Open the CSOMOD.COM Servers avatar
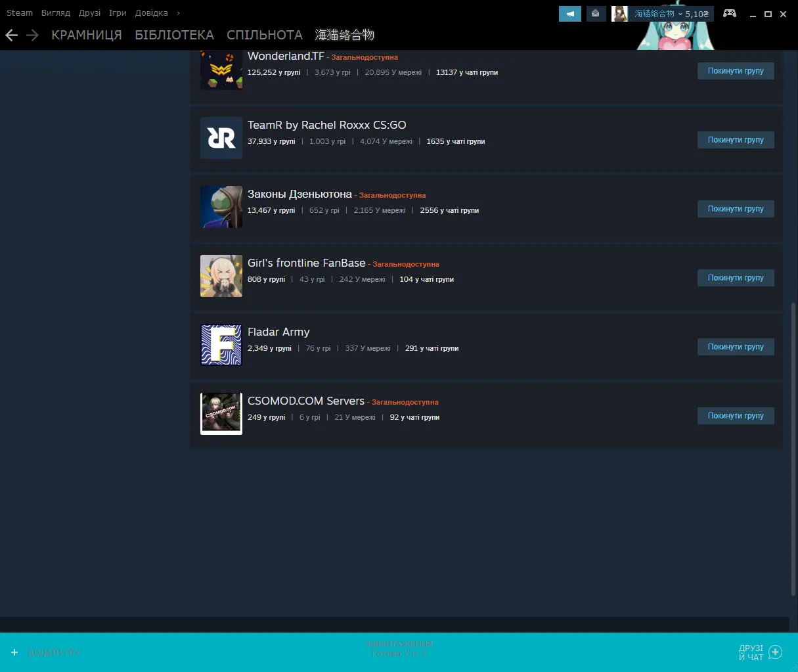 [221, 414]
